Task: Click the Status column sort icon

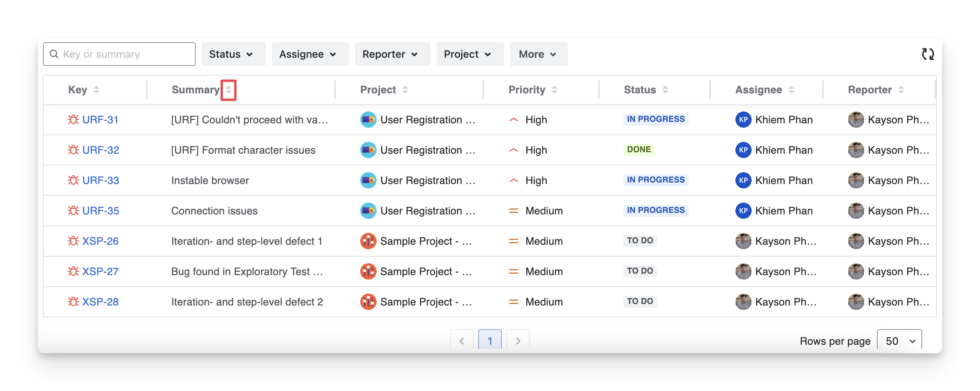Action: [665, 90]
